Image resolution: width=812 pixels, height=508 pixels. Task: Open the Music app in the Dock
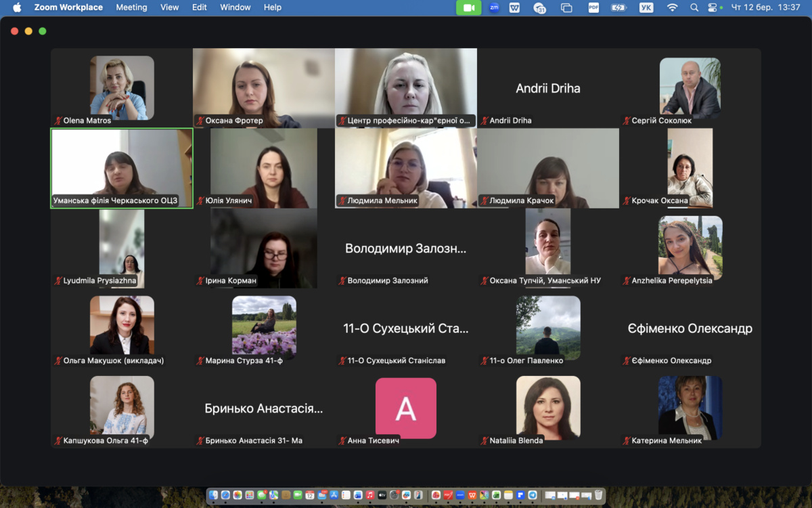tap(370, 495)
